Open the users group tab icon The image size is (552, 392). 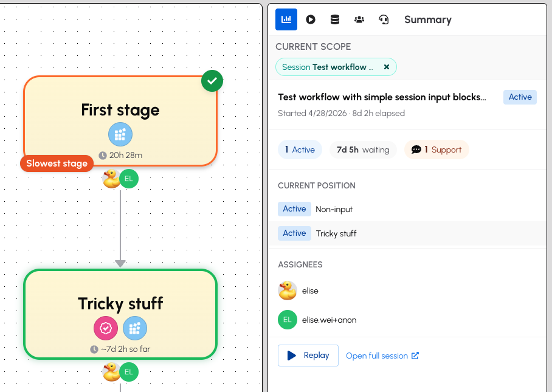click(x=359, y=19)
